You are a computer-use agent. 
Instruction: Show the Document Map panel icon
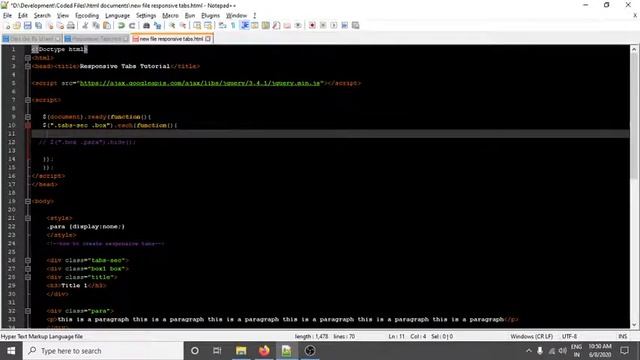coord(266,26)
